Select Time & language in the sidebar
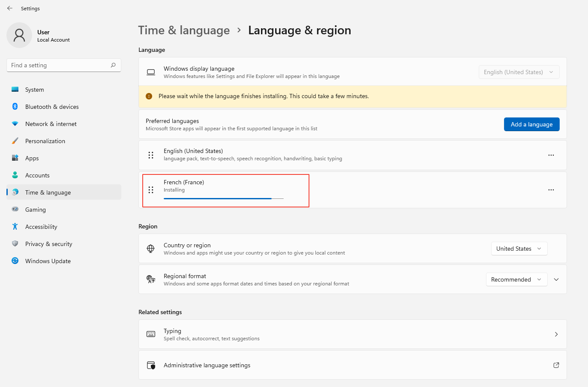Viewport: 588px width, 387px height. coord(47,192)
